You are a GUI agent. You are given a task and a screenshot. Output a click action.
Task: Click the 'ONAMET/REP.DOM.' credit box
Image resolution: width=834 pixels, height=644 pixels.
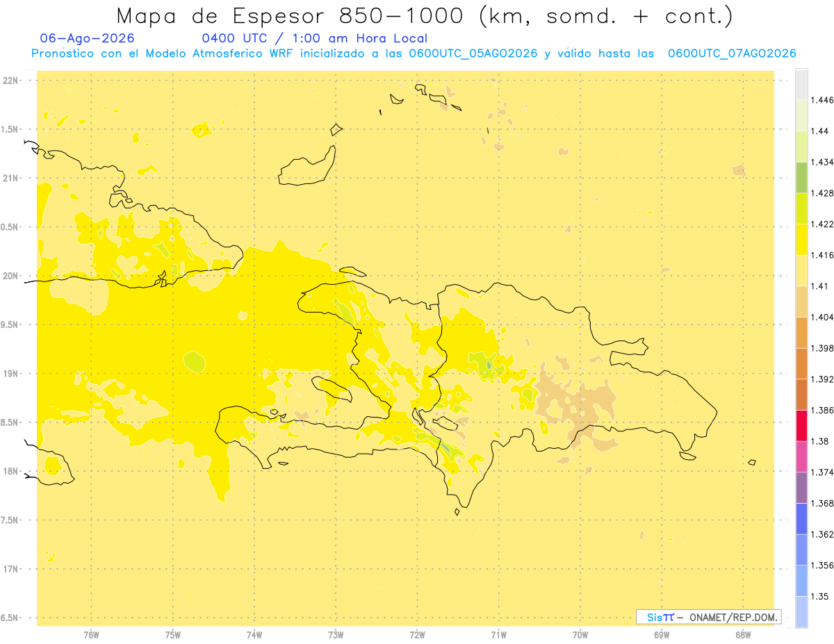point(708,617)
